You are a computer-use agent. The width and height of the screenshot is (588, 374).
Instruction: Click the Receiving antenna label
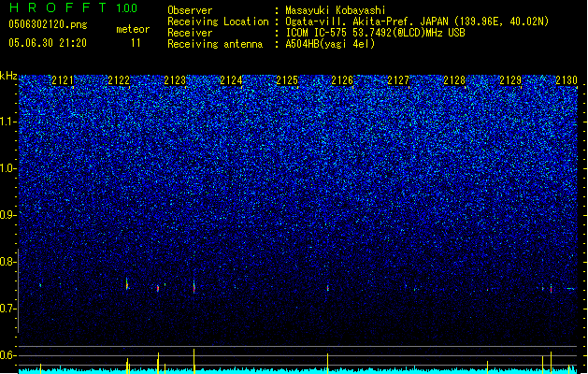[215, 44]
